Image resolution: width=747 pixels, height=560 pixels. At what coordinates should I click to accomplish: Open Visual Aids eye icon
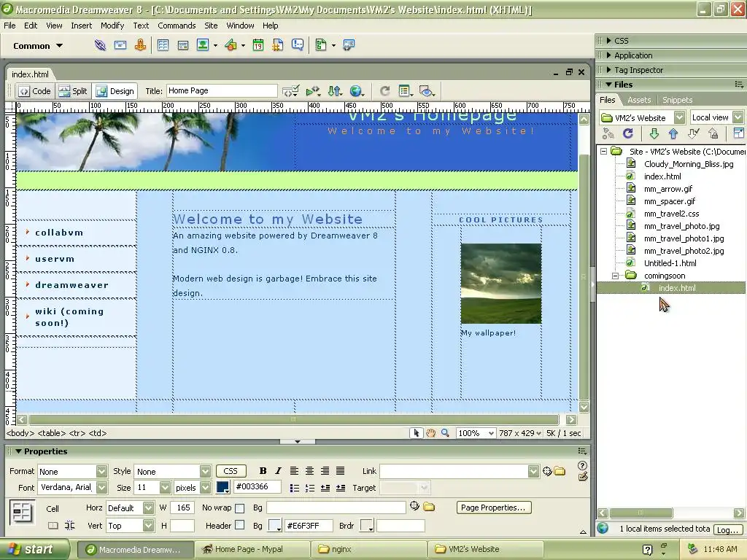pyautogui.click(x=426, y=91)
